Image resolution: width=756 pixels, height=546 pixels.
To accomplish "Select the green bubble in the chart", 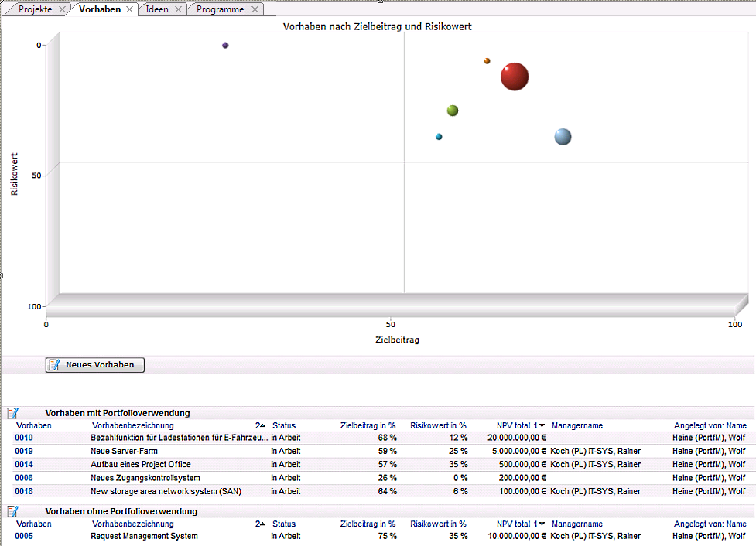I will pyautogui.click(x=453, y=111).
